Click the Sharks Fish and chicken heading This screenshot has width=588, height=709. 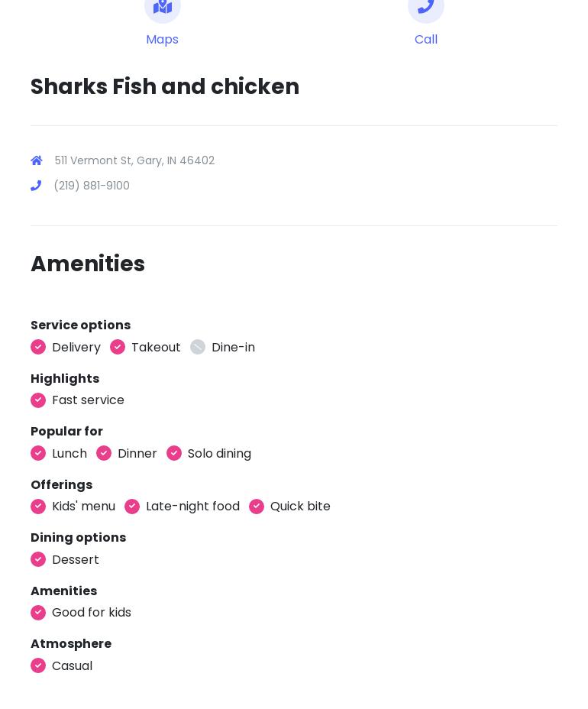coord(165,87)
